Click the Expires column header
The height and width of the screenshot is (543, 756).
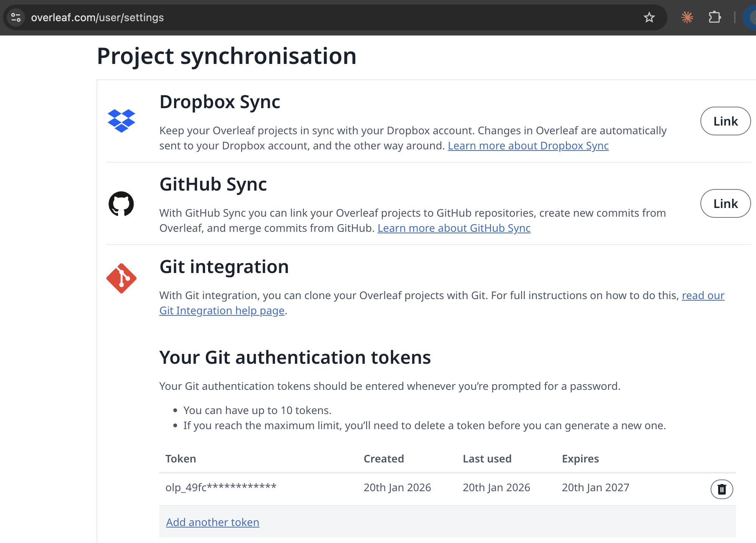[x=580, y=459]
